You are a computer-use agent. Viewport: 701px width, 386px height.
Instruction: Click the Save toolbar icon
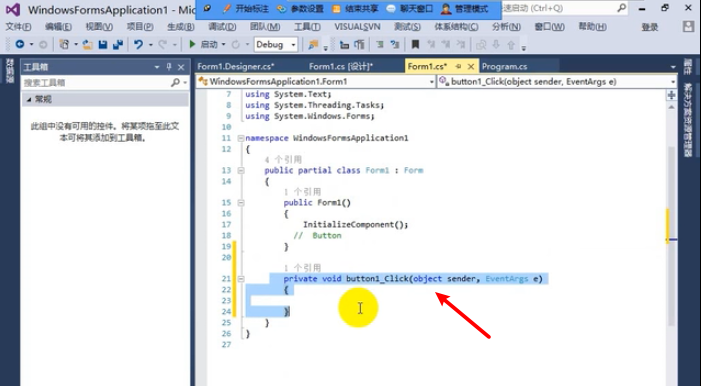(103, 44)
